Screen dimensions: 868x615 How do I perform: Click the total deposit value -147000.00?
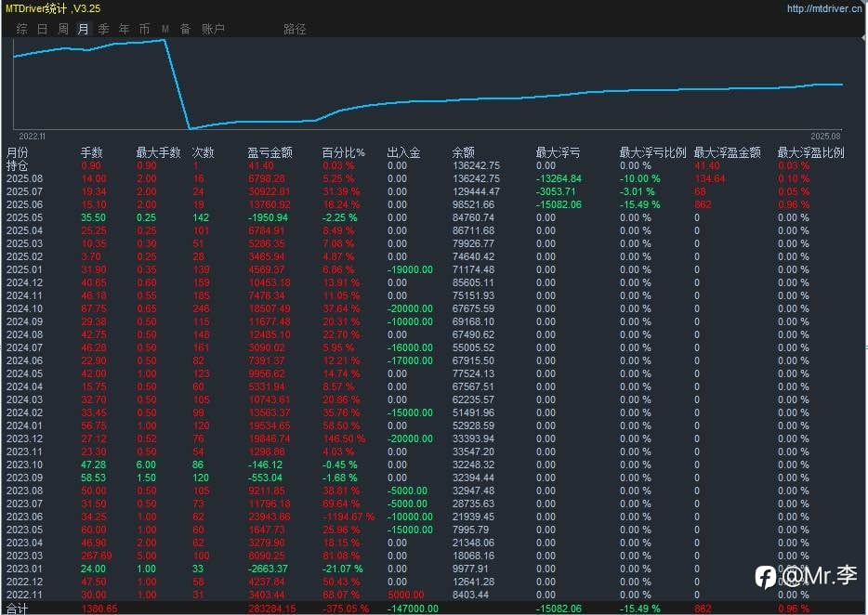coord(413,608)
